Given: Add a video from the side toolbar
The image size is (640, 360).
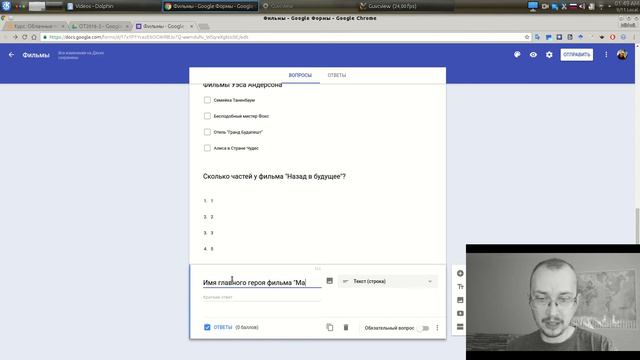Looking at the screenshot, I should (x=460, y=313).
